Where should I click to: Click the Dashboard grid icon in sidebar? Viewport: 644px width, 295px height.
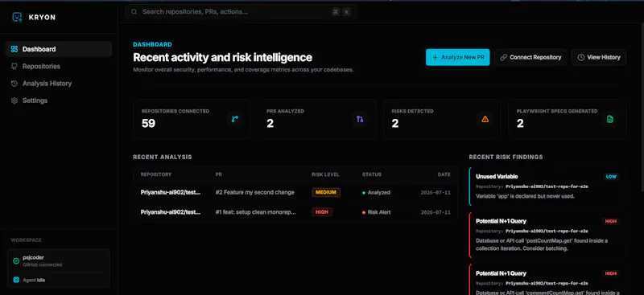(x=14, y=49)
